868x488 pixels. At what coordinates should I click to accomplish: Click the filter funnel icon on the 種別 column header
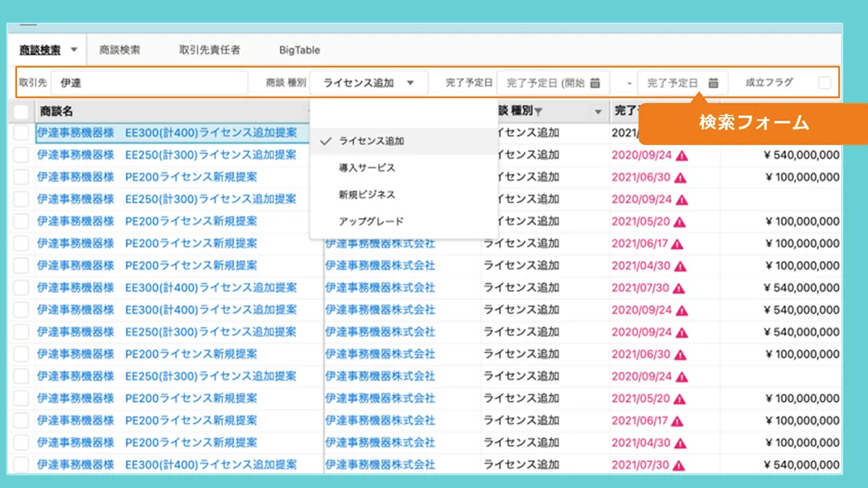click(538, 111)
